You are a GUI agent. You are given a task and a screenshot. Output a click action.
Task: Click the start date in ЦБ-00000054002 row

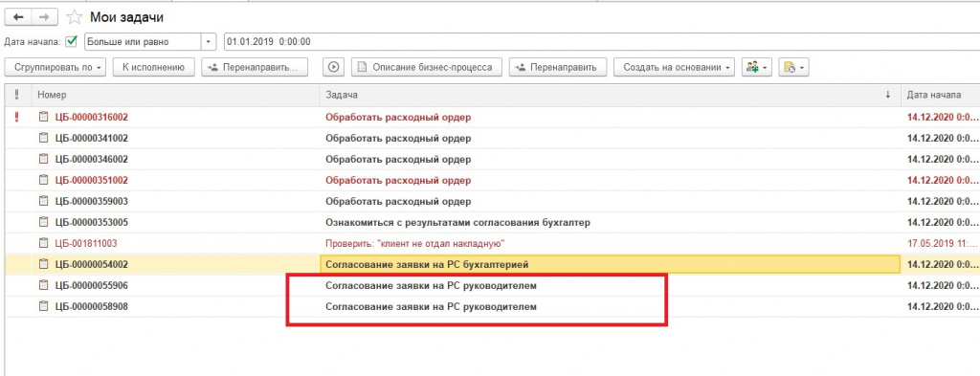[x=942, y=264]
